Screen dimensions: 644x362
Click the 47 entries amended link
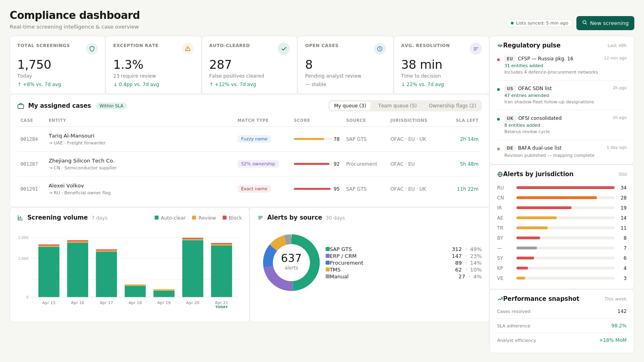pyautogui.click(x=526, y=96)
